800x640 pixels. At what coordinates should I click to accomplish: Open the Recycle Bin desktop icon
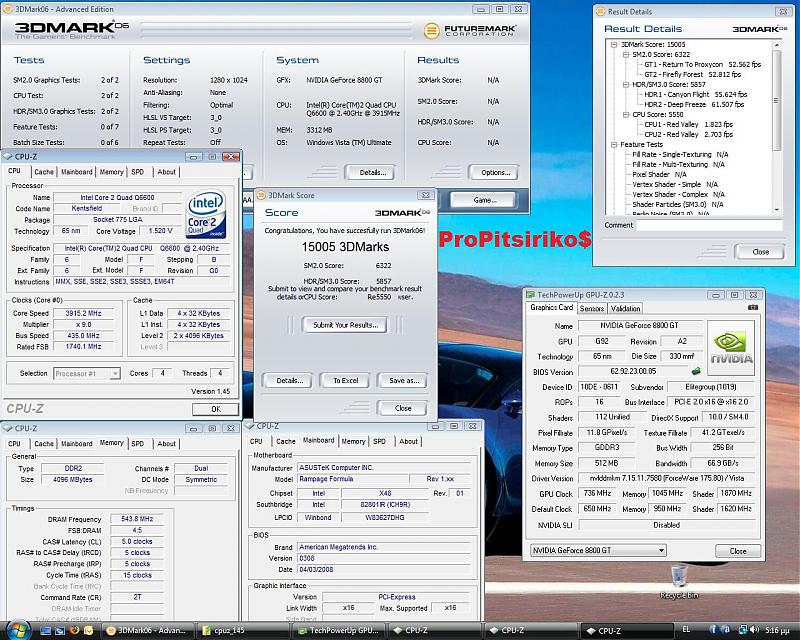(679, 581)
